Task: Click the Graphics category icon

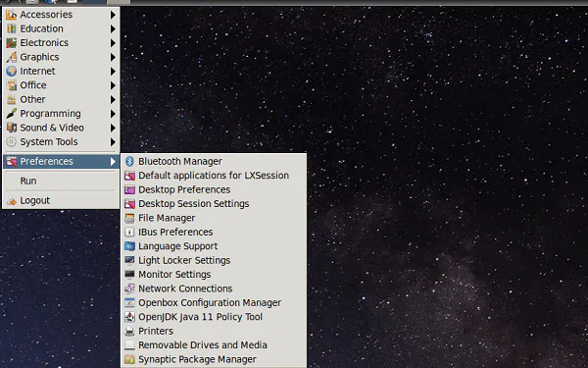Action: point(11,57)
